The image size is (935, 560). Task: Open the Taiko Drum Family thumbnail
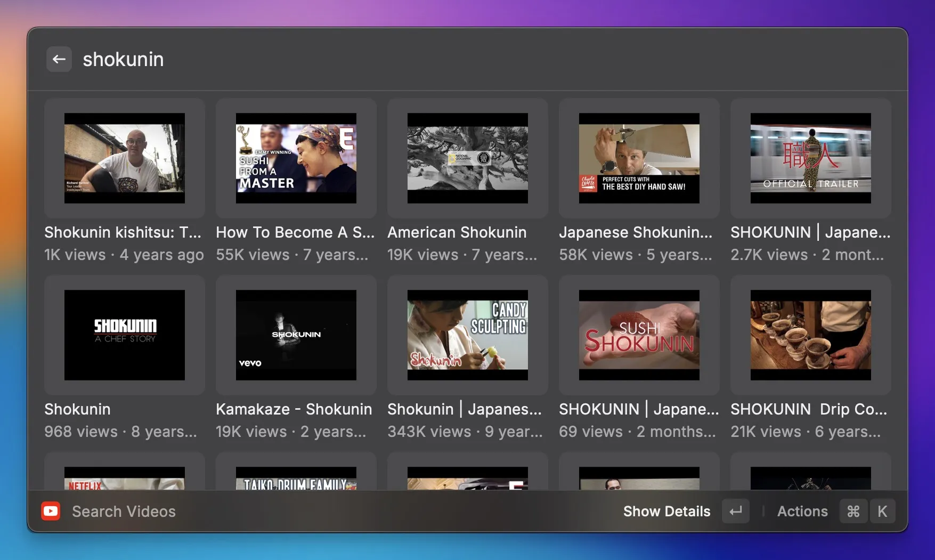pos(296,478)
